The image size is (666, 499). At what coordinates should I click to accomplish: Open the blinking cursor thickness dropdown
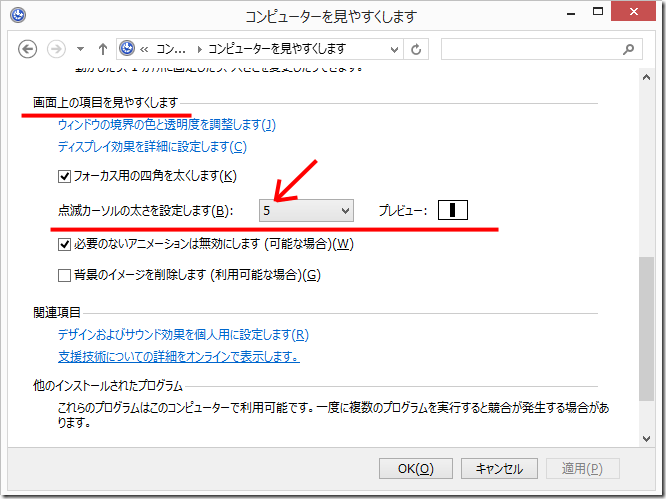click(x=306, y=210)
